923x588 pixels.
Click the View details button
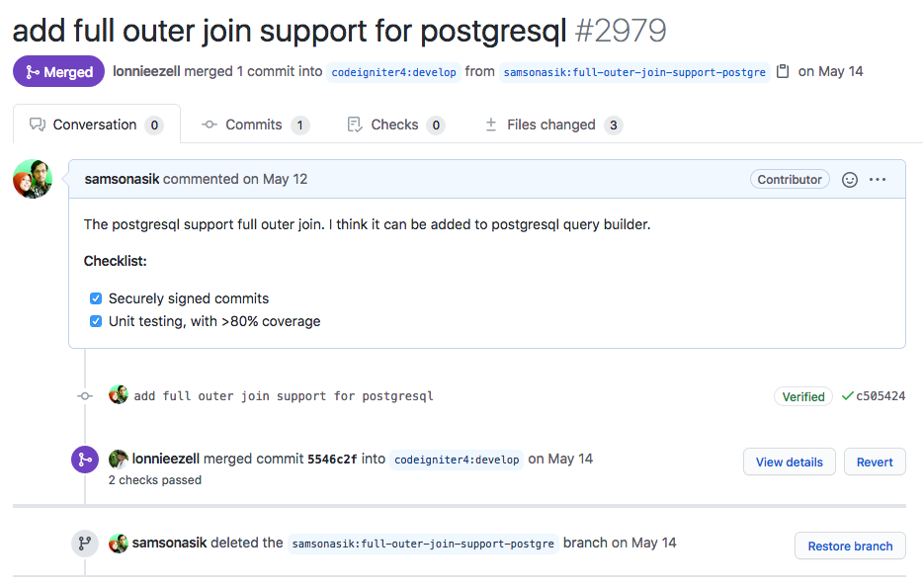789,462
